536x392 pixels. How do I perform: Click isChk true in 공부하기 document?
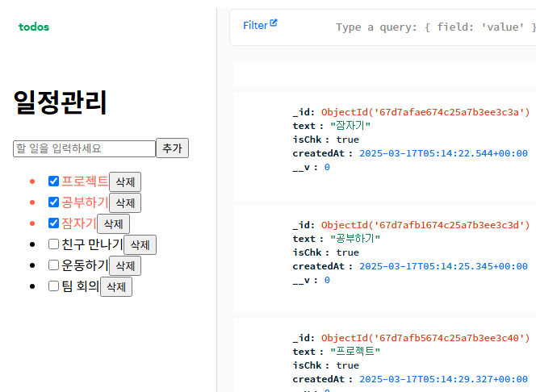[347, 252]
